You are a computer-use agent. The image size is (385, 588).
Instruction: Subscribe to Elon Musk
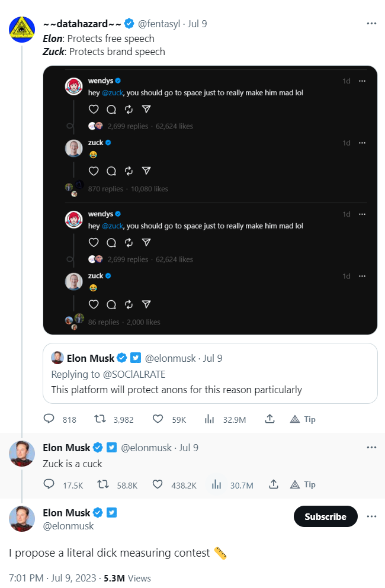[325, 516]
